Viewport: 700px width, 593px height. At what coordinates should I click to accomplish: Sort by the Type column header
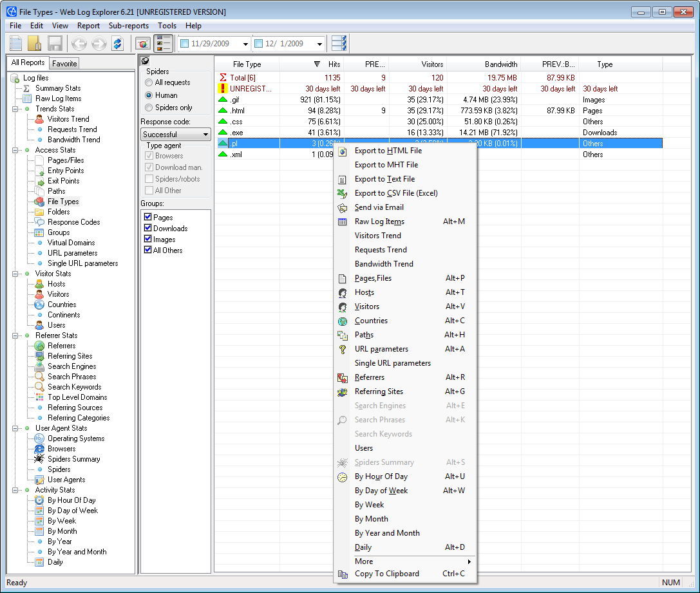point(621,64)
